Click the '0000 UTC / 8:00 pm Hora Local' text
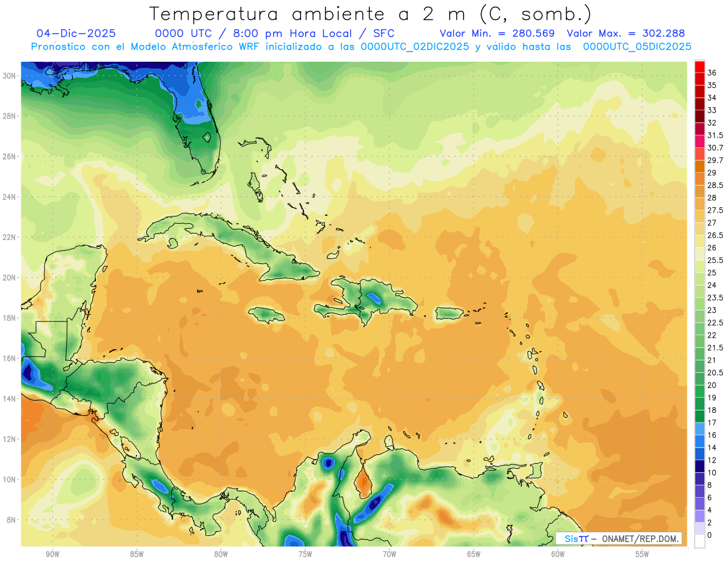Screen dimensions: 728x562 coord(254,33)
